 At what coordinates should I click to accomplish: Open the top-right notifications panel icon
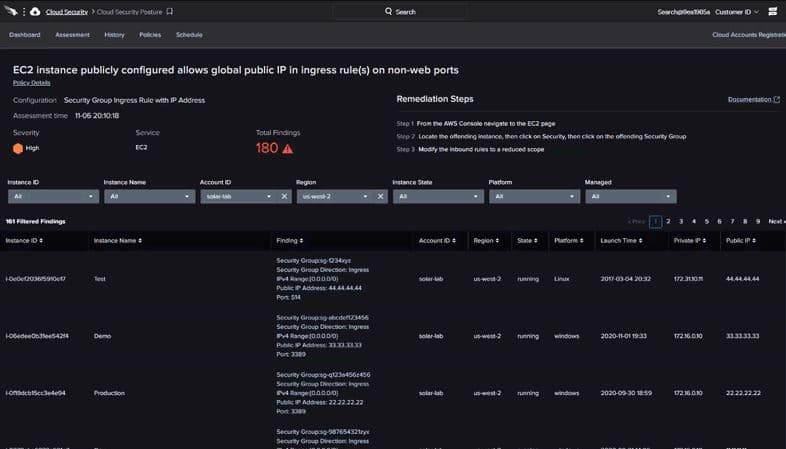pyautogui.click(x=772, y=12)
